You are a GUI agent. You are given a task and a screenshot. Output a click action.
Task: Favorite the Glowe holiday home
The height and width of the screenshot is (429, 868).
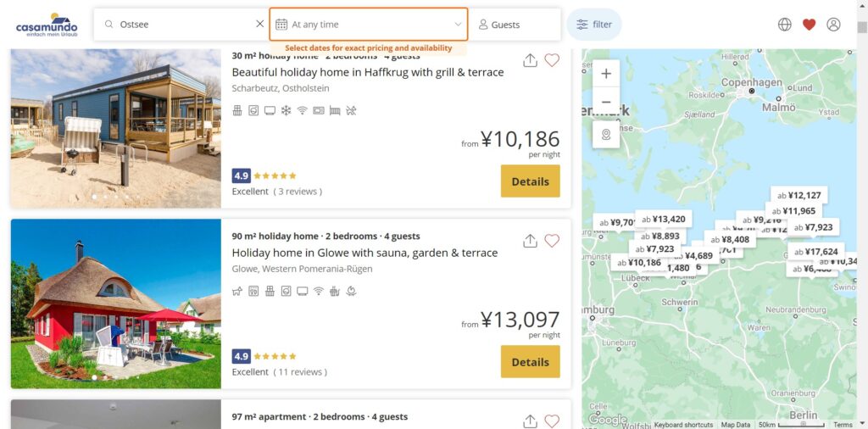(552, 241)
